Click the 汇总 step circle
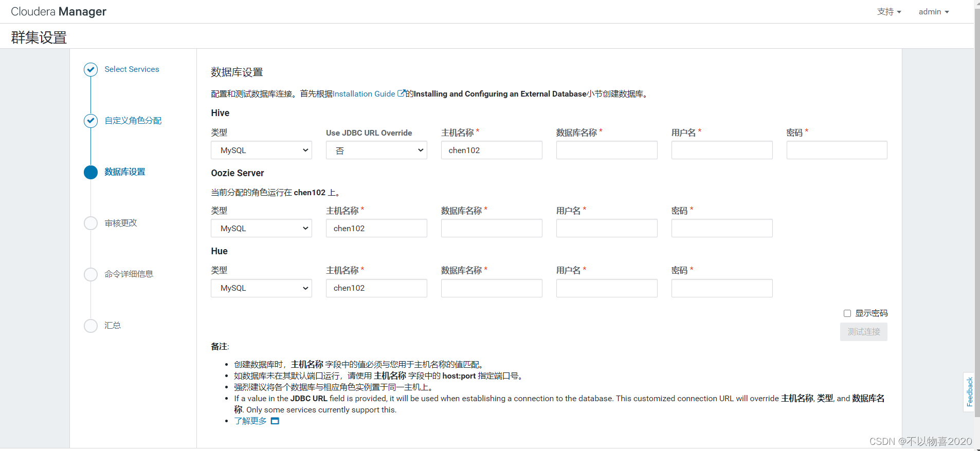 (90, 326)
